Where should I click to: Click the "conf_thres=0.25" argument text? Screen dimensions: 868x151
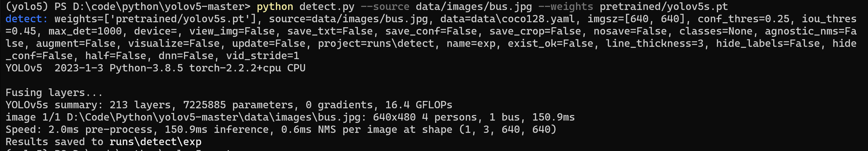pyautogui.click(x=743, y=19)
